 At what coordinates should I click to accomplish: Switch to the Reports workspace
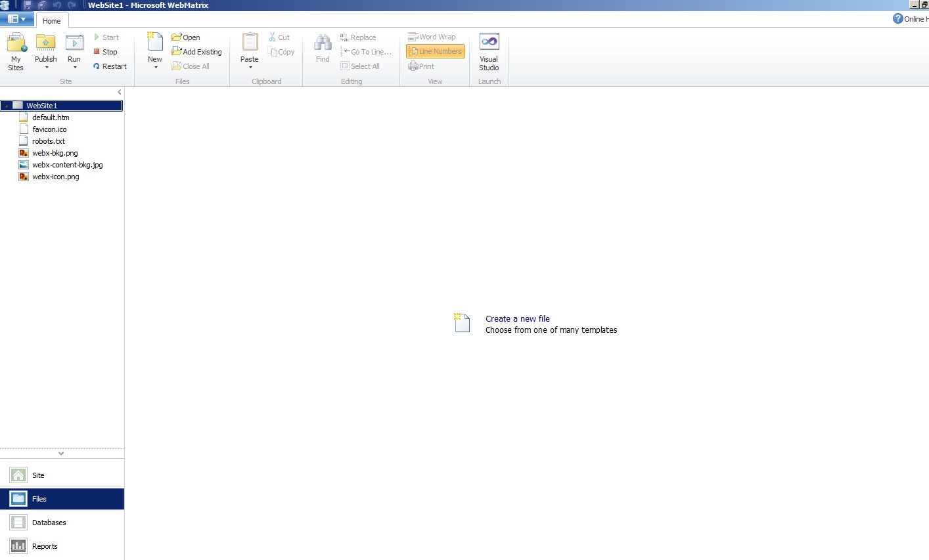62,546
